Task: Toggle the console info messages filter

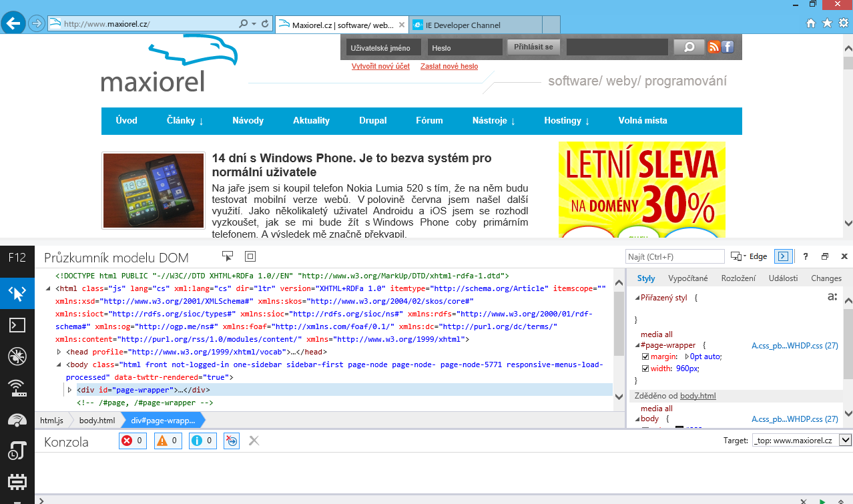Action: coord(204,441)
